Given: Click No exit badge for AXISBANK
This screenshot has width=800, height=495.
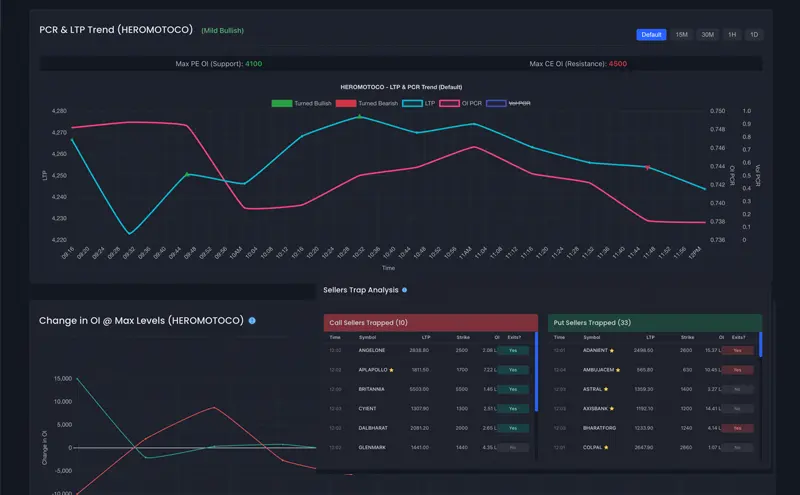Looking at the screenshot, I should click(737, 409).
